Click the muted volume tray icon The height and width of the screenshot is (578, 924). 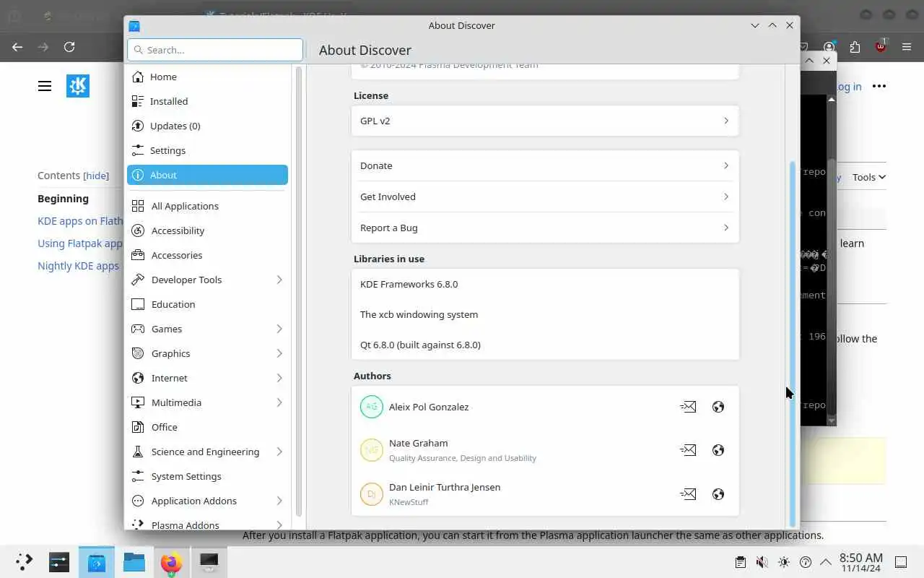click(762, 562)
